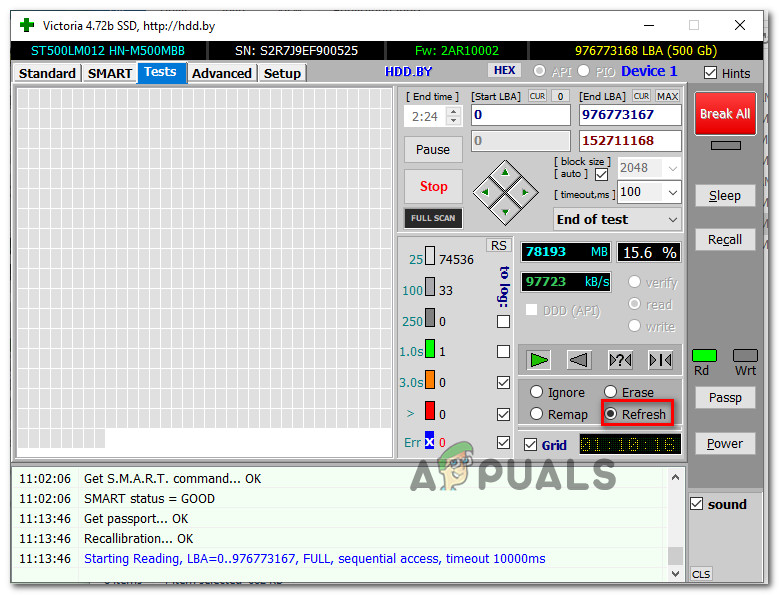This screenshot has height=595, width=779.
Task: Click the Start LBA CUR button
Action: 538,96
